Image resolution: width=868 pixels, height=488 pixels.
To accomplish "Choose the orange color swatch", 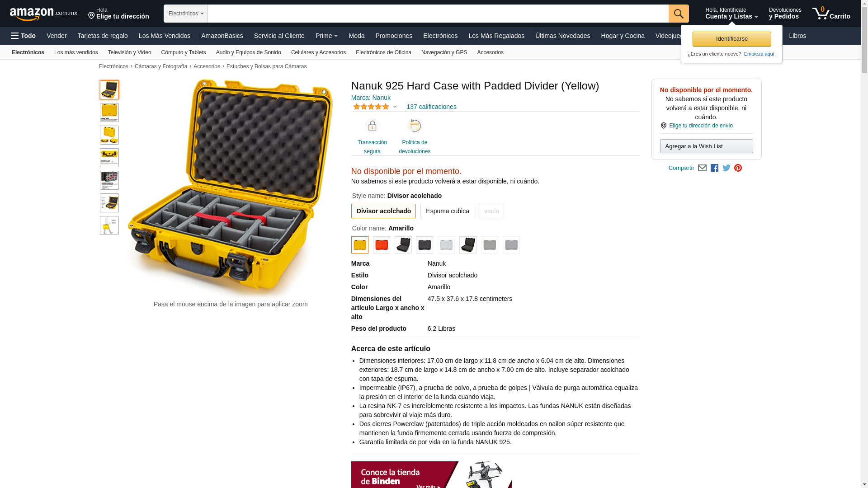I will point(382,245).
